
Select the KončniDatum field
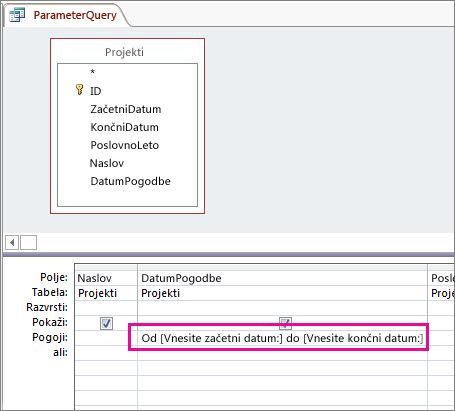click(x=124, y=127)
